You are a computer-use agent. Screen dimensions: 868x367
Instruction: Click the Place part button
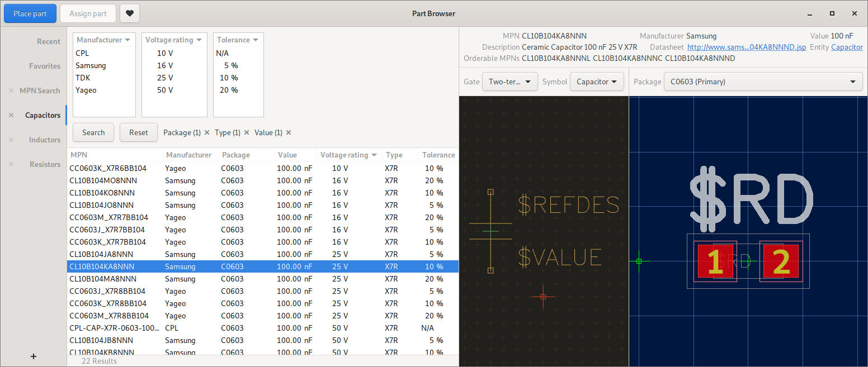point(30,13)
